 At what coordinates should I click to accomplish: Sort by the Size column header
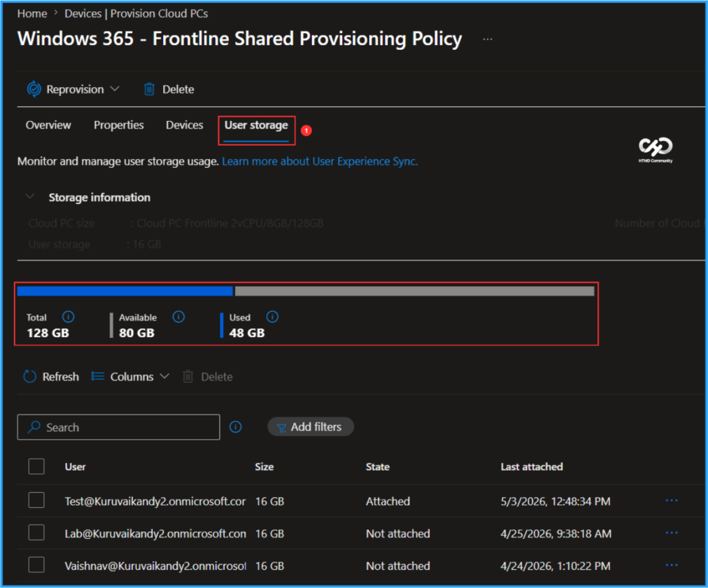(x=264, y=466)
